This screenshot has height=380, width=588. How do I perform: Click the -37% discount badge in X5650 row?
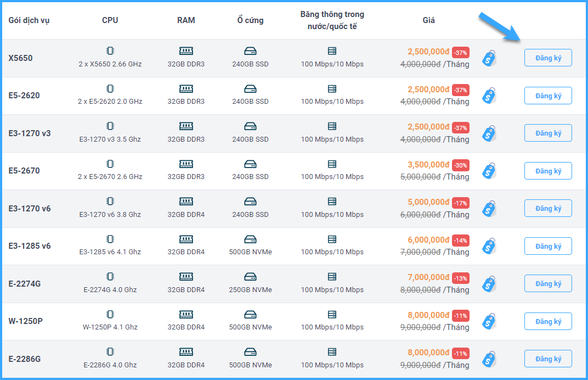click(x=461, y=53)
